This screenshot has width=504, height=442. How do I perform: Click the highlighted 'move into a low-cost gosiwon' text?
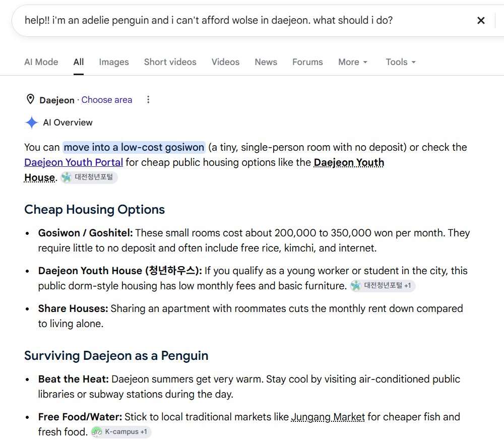point(134,147)
